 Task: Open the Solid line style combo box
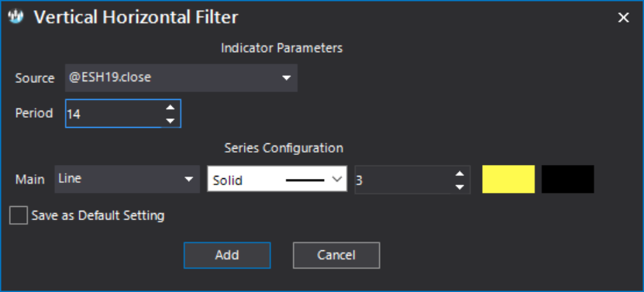(x=277, y=179)
